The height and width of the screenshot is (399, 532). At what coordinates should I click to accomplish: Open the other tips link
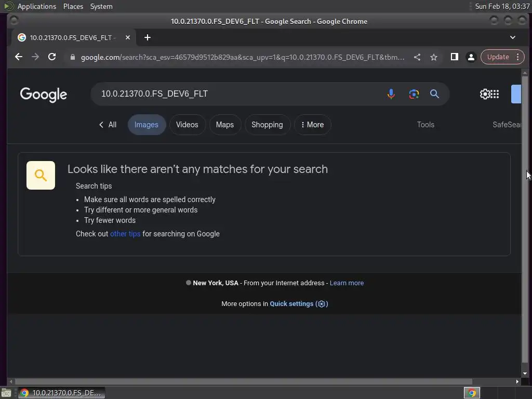(x=125, y=234)
